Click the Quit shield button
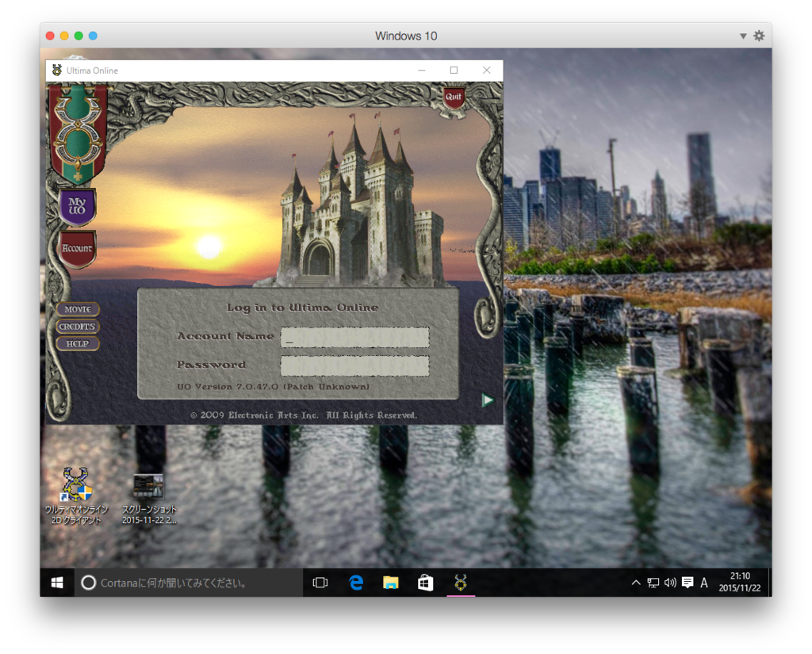 pos(454,97)
